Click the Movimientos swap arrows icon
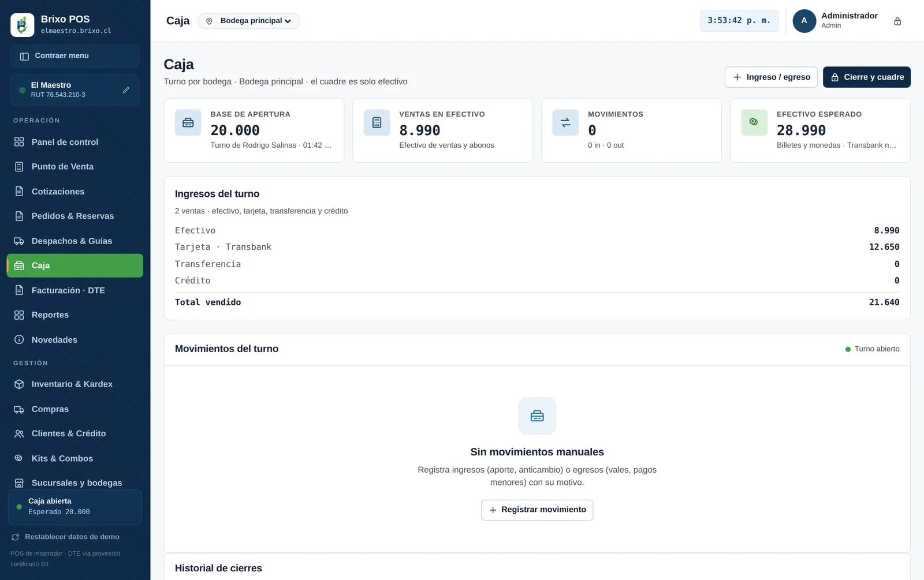Viewport: 924px width, 580px height. [x=565, y=123]
